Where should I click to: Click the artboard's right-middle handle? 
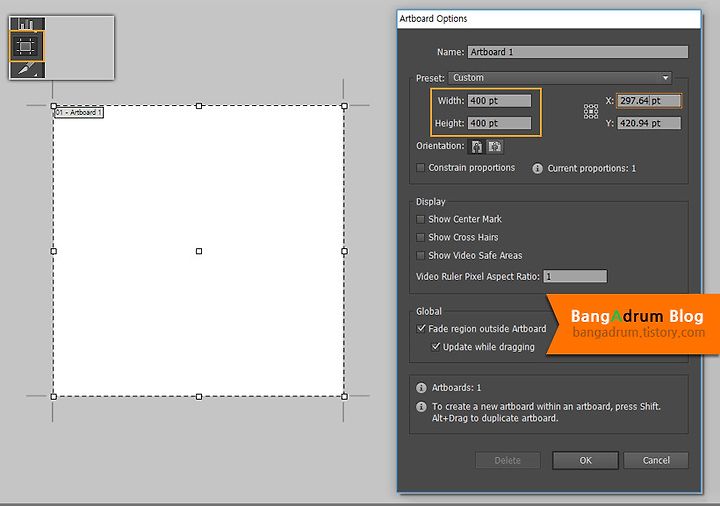(344, 251)
